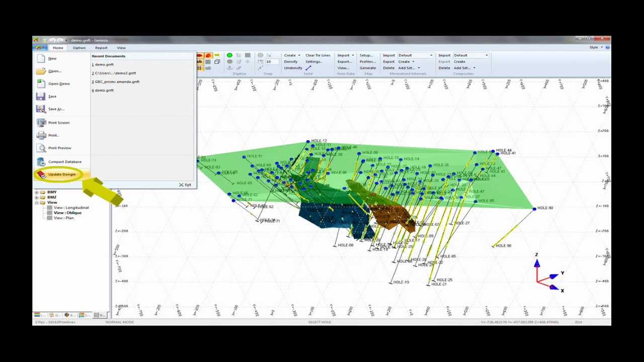
Task: Click the Print printer icon
Action: (x=41, y=135)
